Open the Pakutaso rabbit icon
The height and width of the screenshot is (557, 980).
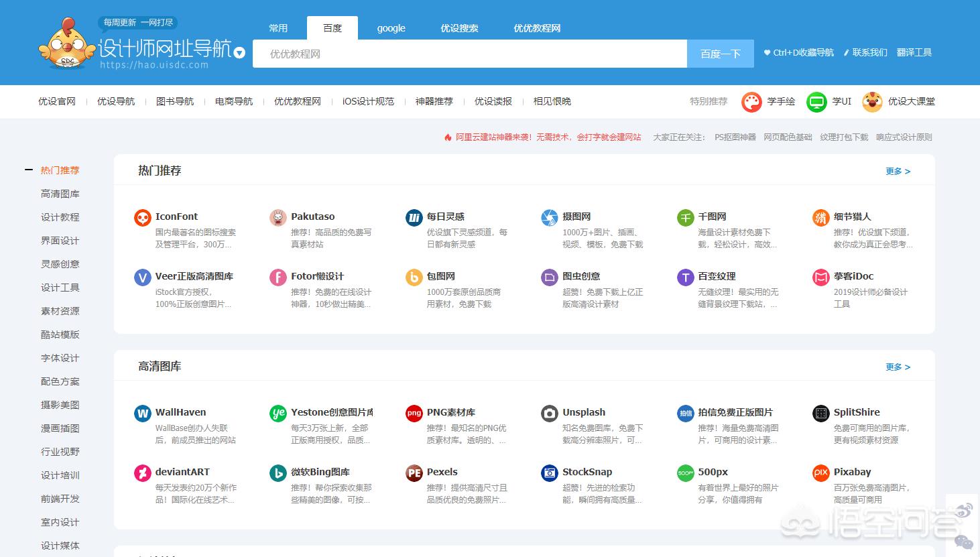click(278, 217)
